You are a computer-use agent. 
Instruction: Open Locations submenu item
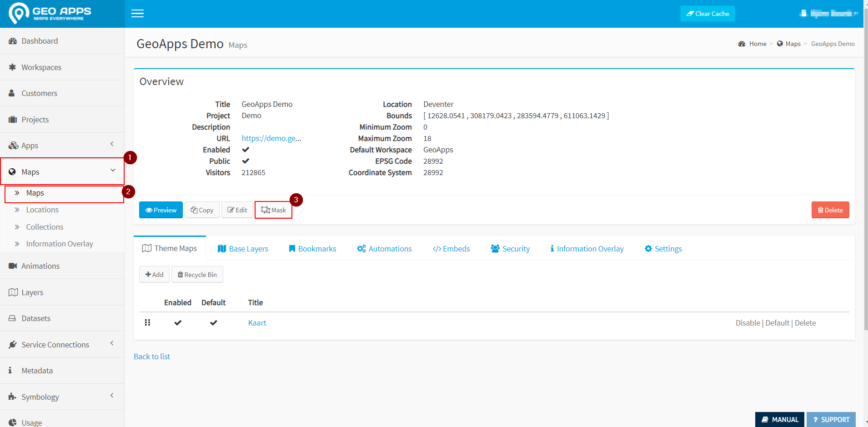pos(42,210)
